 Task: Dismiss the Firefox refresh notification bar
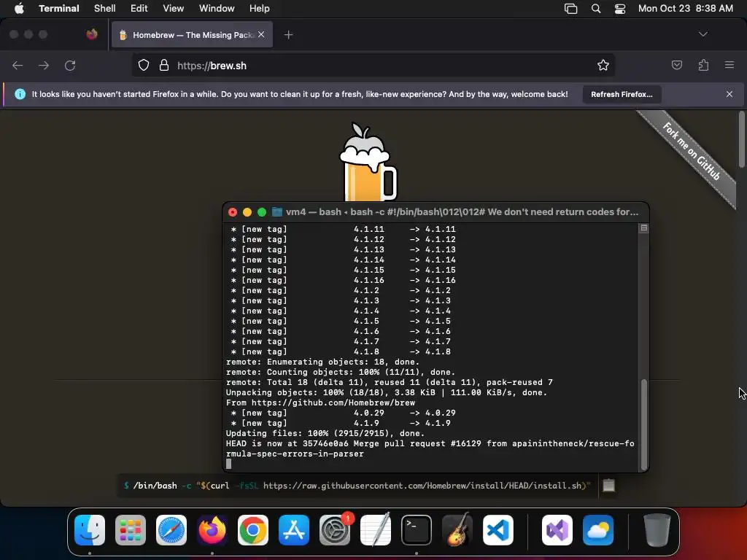click(729, 94)
